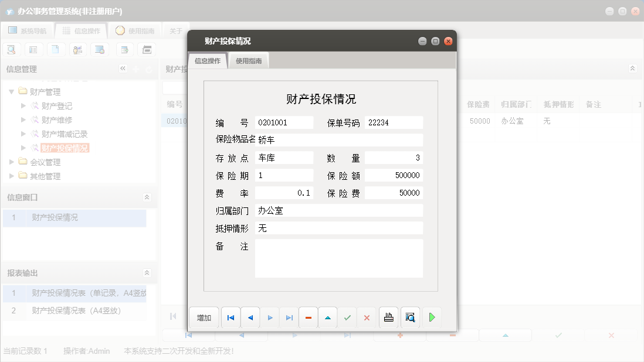This screenshot has width=644, height=362.
Task: Select the red delete record icon
Action: click(308, 317)
